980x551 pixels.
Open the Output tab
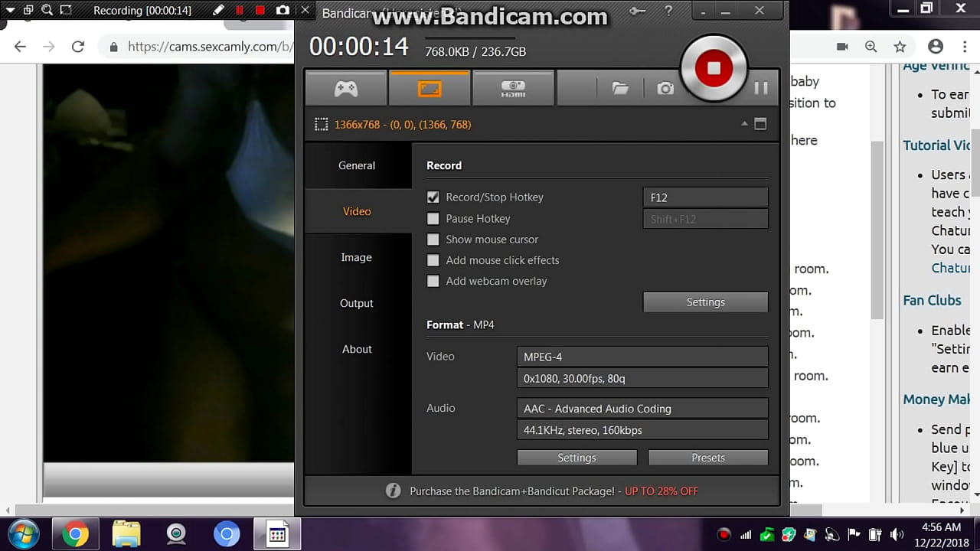pos(357,303)
